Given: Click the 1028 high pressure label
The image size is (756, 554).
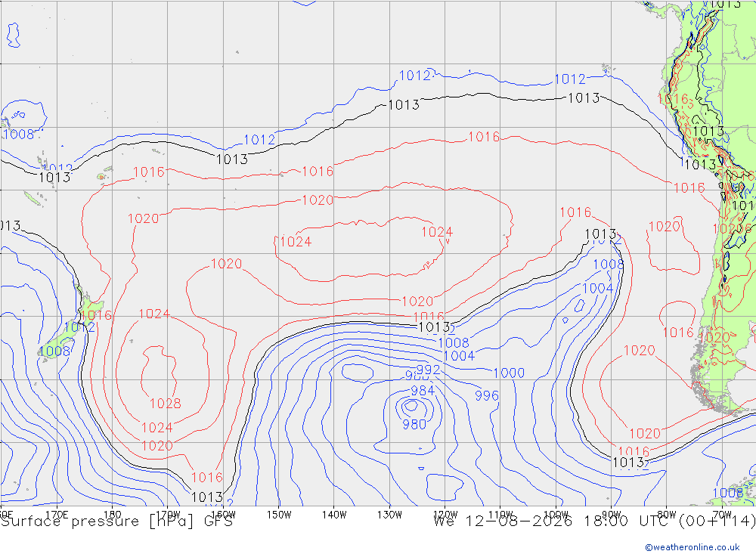Looking at the screenshot, I should point(166,404).
